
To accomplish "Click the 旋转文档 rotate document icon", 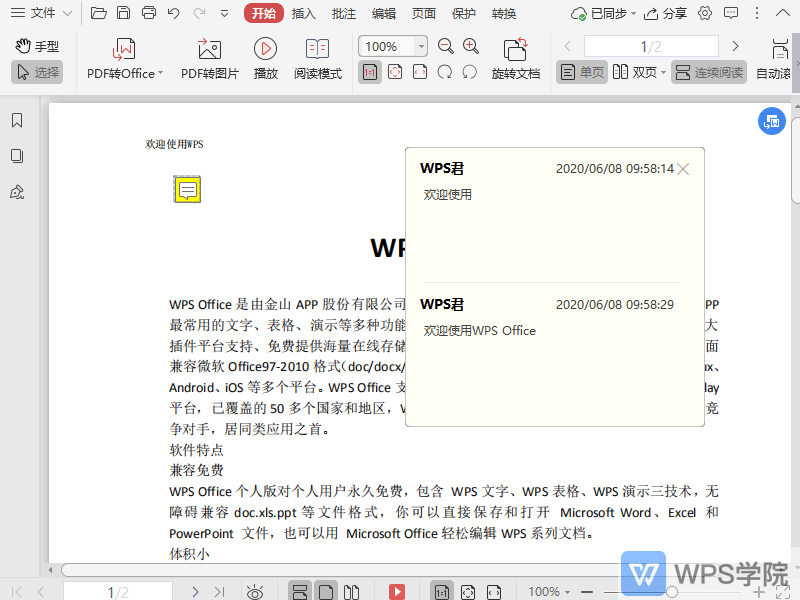I will 515,50.
